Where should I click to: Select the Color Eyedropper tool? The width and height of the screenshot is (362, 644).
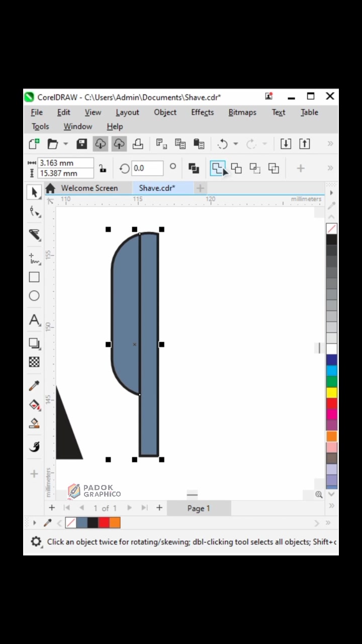34,386
